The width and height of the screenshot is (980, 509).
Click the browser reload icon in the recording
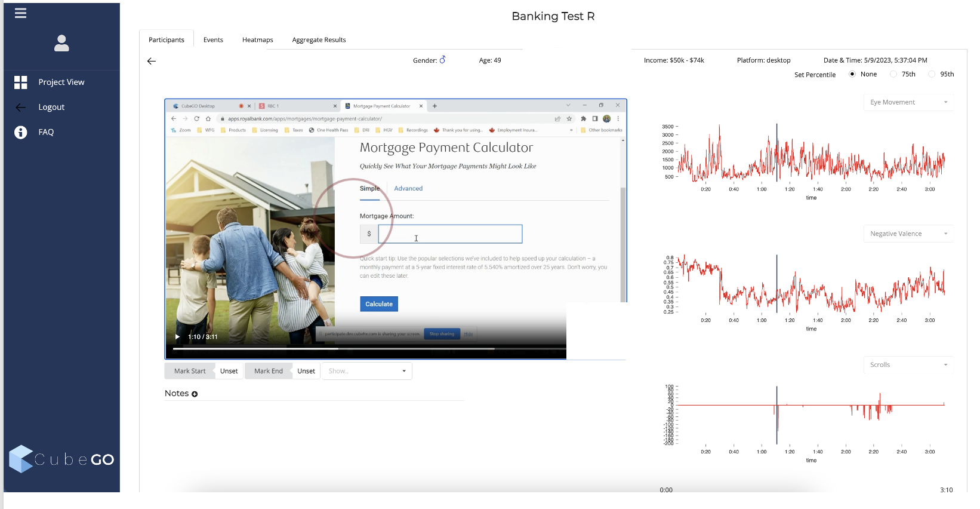coord(196,119)
